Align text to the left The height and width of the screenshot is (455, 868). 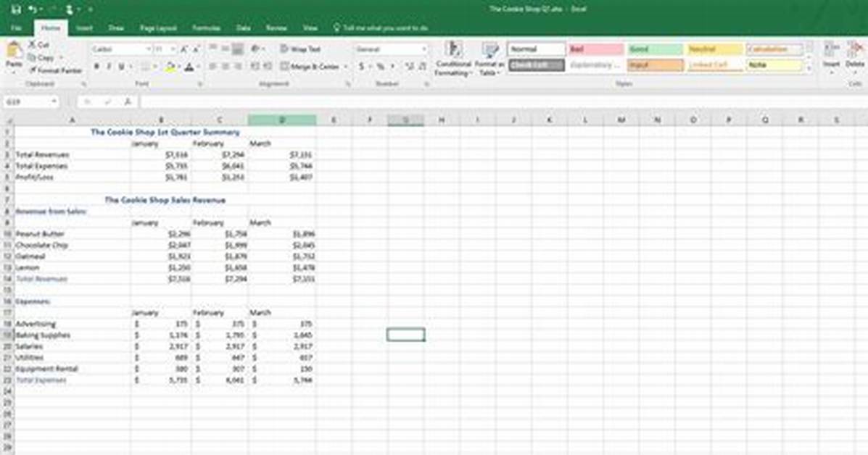(212, 67)
